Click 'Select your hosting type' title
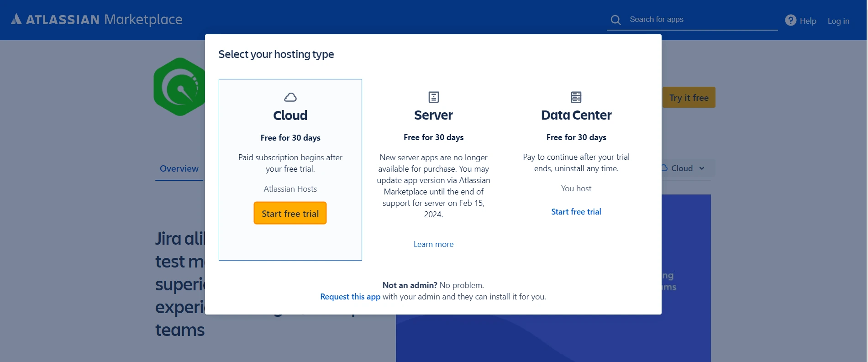This screenshot has width=868, height=362. [x=276, y=54]
